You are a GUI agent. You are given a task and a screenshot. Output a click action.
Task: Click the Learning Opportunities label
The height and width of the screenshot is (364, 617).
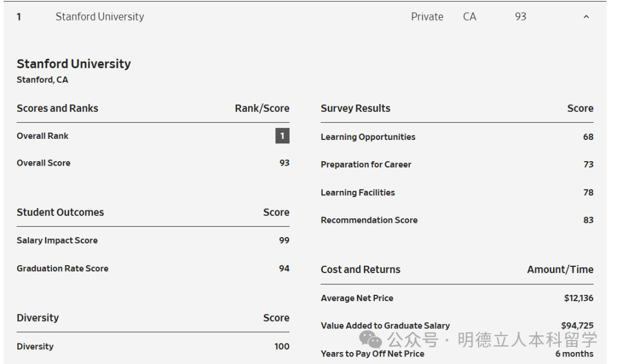368,137
